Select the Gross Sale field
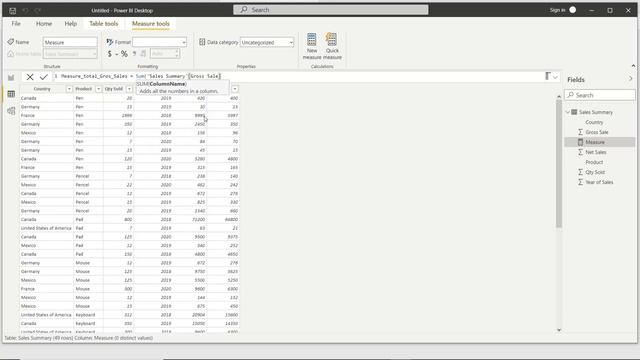The width and height of the screenshot is (640, 360). tap(597, 132)
